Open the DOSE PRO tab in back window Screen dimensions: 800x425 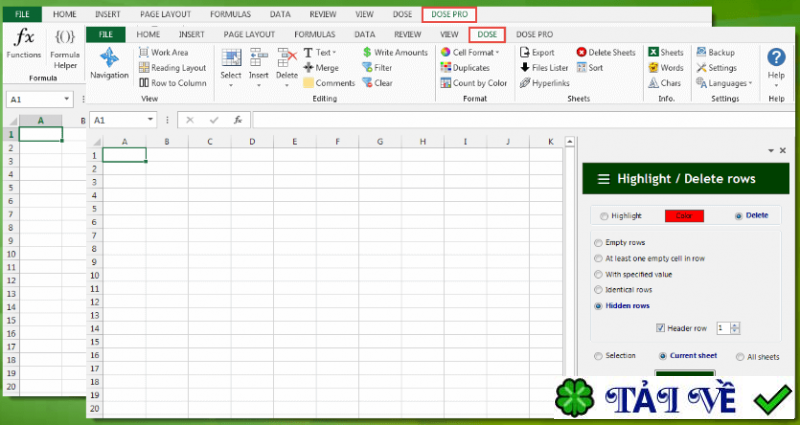(x=449, y=14)
